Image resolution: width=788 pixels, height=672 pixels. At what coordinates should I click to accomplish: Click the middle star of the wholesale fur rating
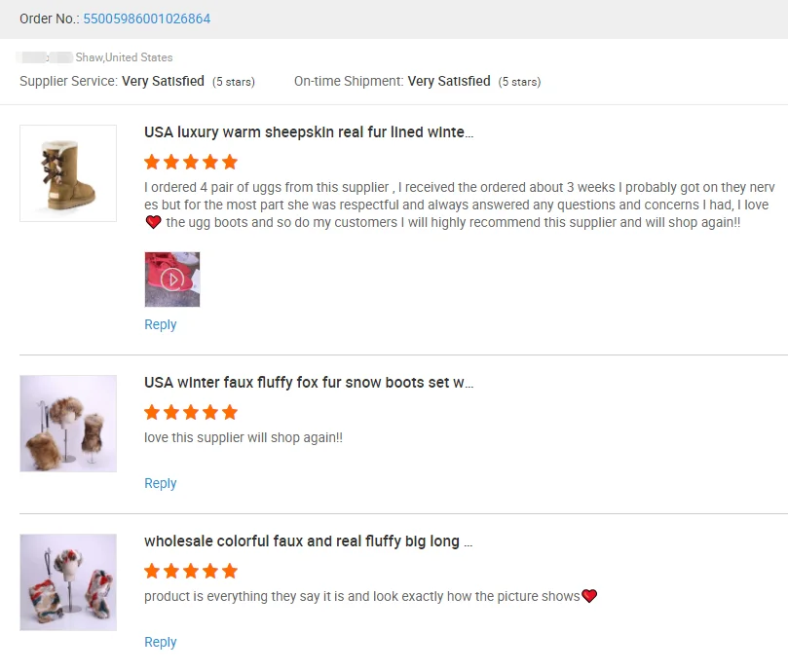tap(192, 571)
